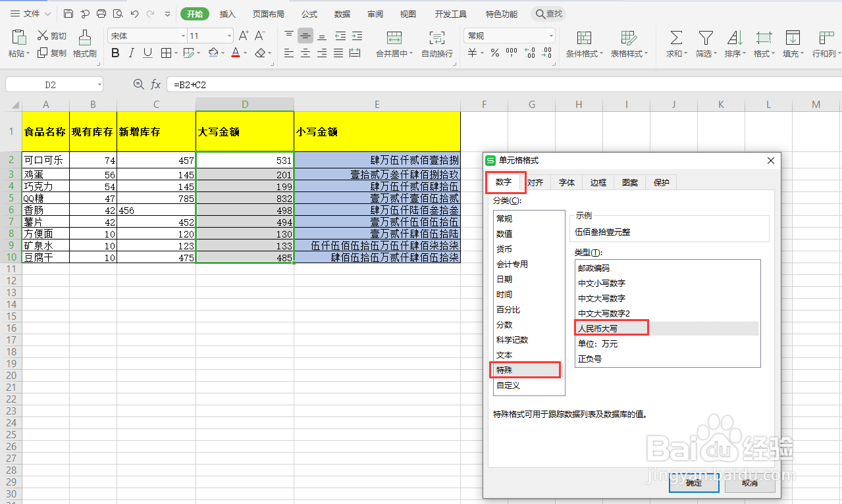Screen dimensions: 842x504
Task: Click the Redo arrow icon
Action: [x=151, y=13]
